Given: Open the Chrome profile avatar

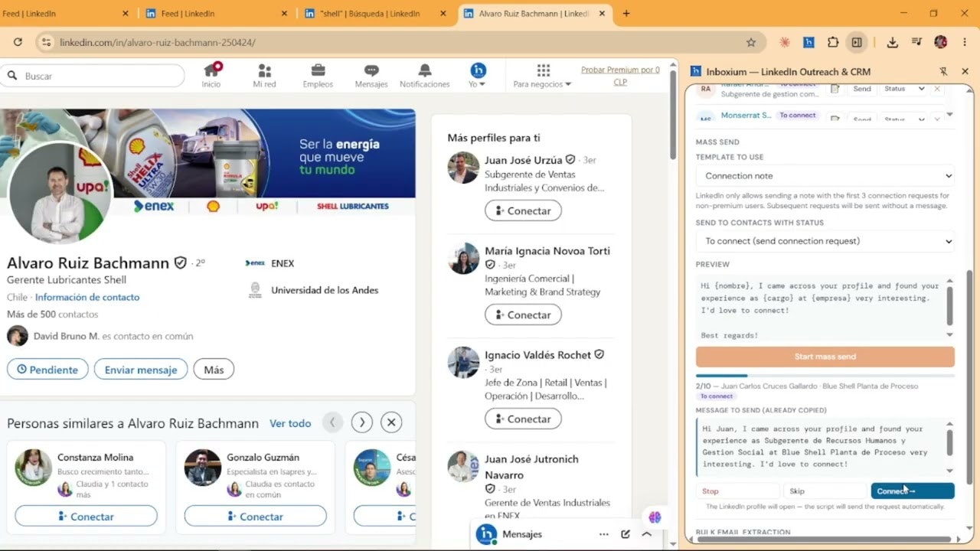Looking at the screenshot, I should (941, 42).
